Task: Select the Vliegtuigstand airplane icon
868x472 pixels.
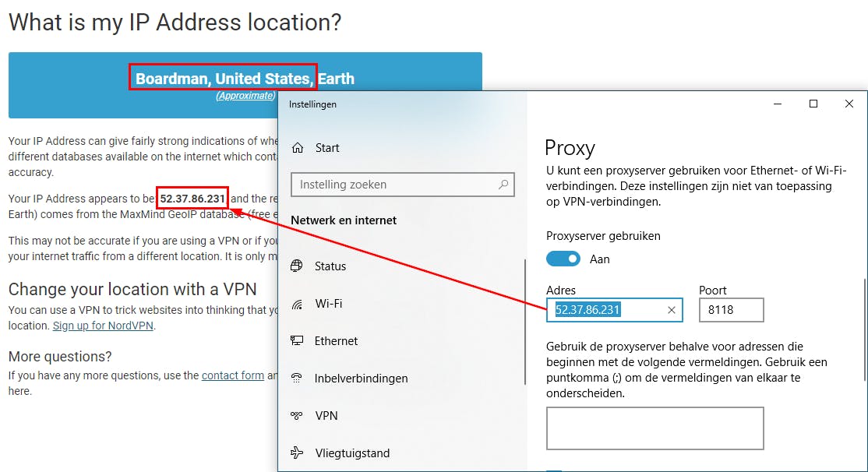Action: [296, 453]
